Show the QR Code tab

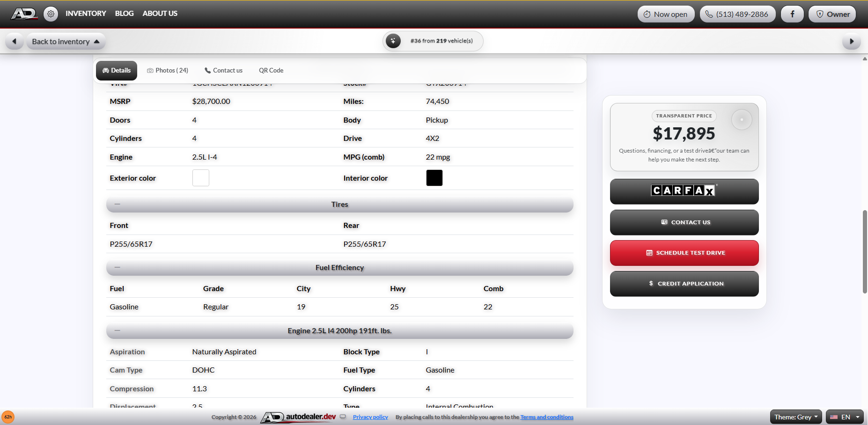[x=271, y=70]
